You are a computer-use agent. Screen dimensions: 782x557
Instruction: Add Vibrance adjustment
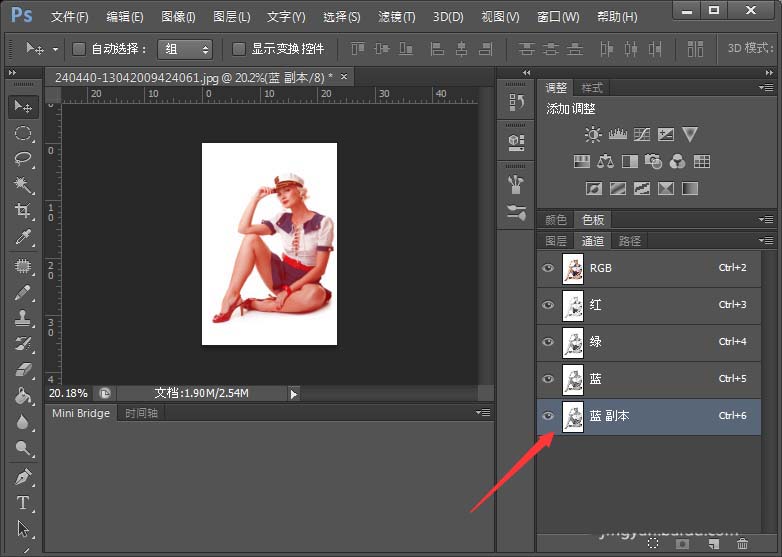tap(690, 134)
